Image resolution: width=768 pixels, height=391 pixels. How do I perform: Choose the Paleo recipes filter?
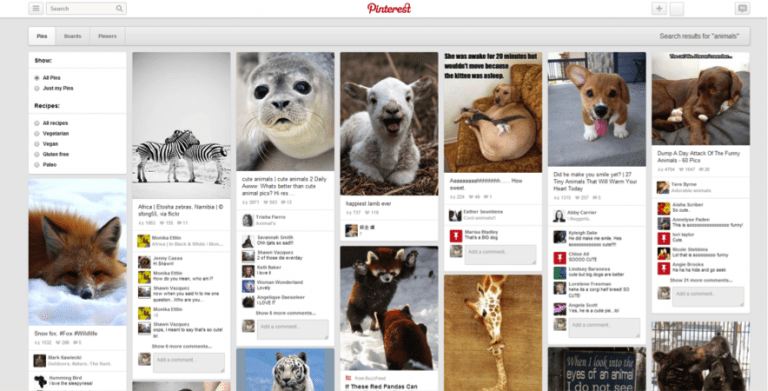37,165
